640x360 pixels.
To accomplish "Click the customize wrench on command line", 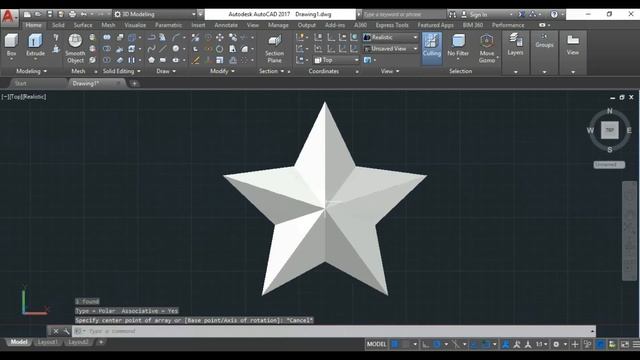I will (66, 331).
